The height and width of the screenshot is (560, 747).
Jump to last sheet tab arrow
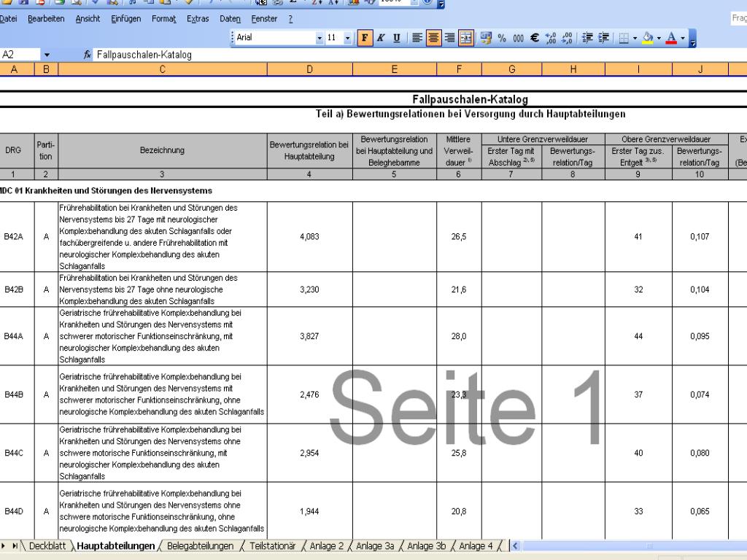click(15, 545)
